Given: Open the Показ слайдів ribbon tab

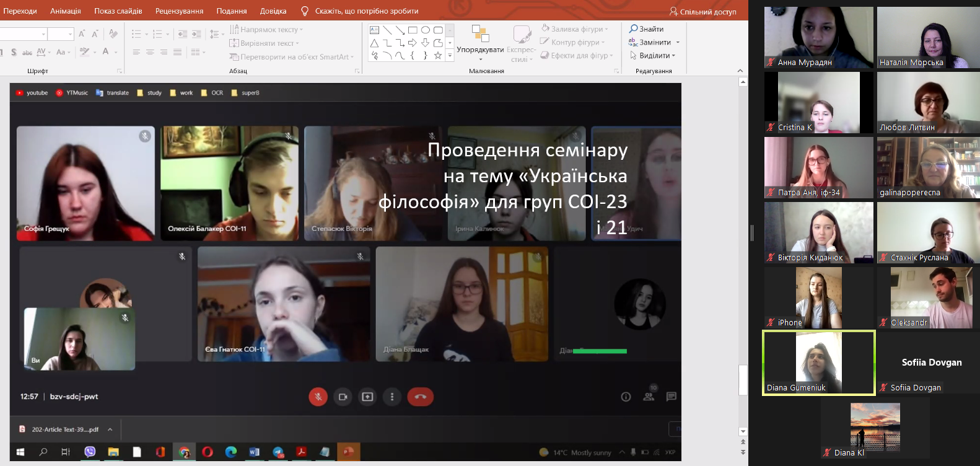Looking at the screenshot, I should click(118, 11).
